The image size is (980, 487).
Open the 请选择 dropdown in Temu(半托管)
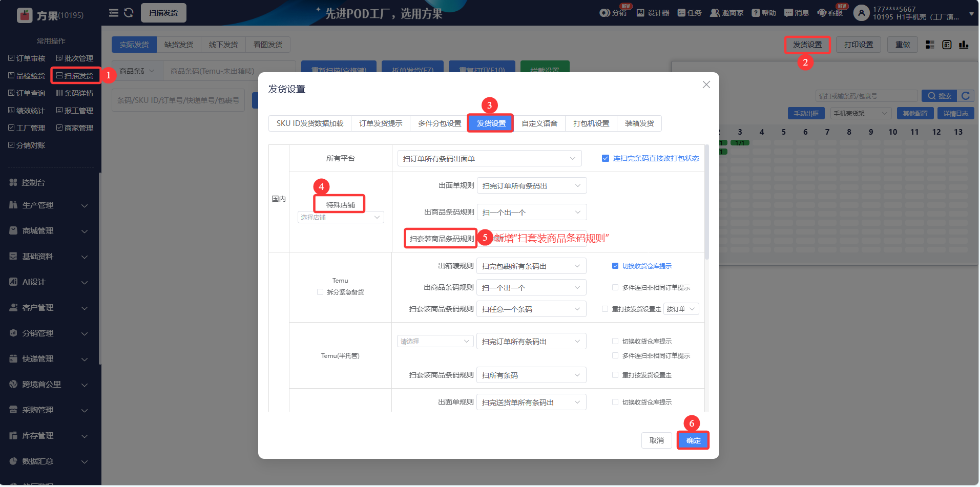click(435, 341)
